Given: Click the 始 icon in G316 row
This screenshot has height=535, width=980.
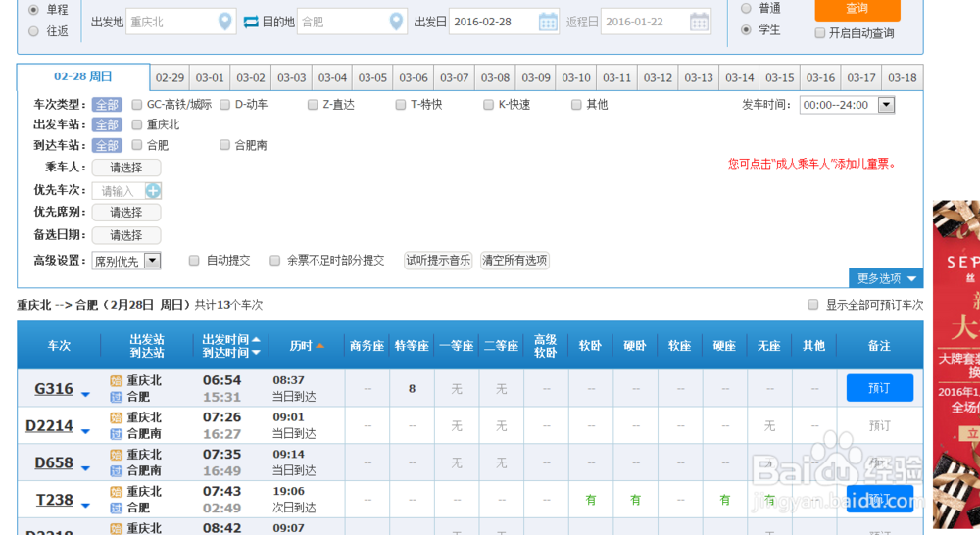Looking at the screenshot, I should pyautogui.click(x=117, y=380).
